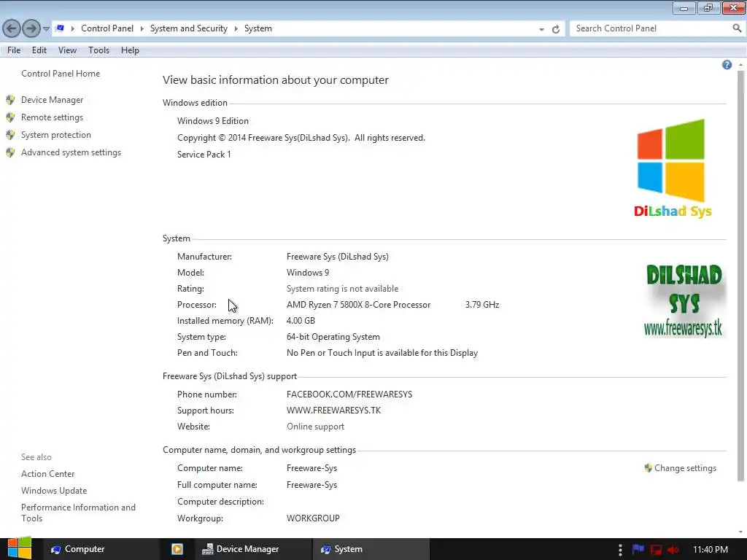747x560 pixels.
Task: Click shield icon beside Device Manager link
Action: [10, 99]
